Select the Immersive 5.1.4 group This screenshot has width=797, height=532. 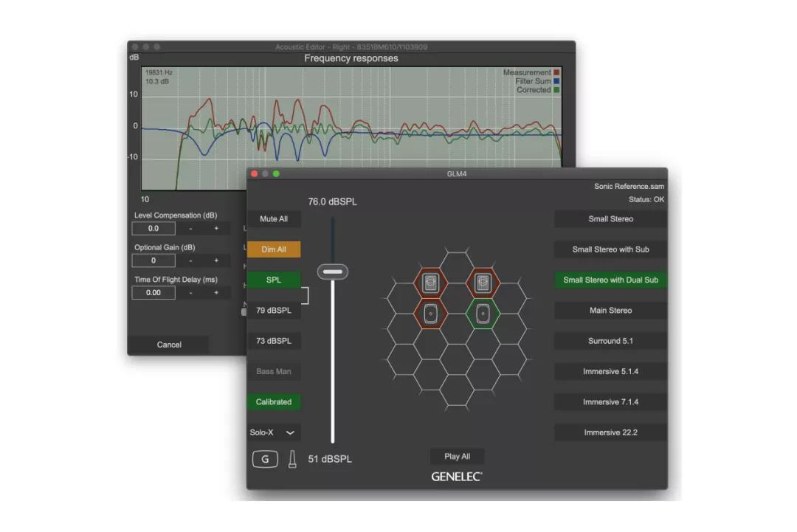(610, 371)
